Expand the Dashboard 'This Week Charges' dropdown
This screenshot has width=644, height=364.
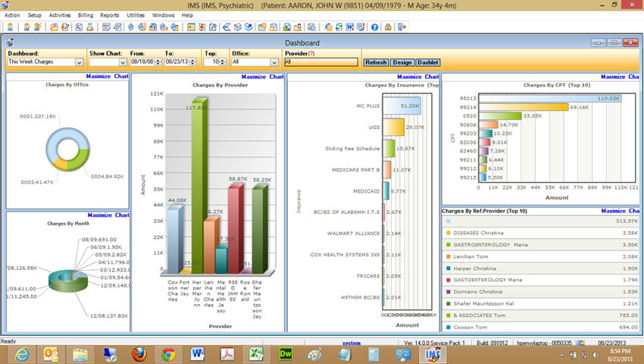click(x=80, y=62)
